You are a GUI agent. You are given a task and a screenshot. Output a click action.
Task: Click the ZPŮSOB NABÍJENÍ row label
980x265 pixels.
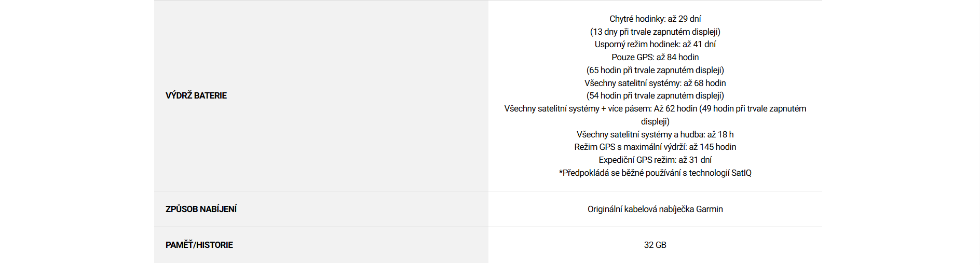201,209
